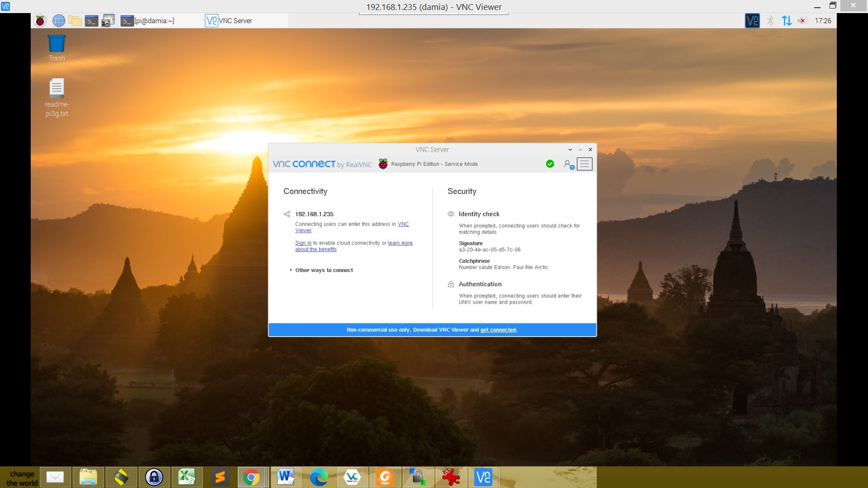
Task: Open KeePass from the Windows taskbar
Action: click(x=154, y=477)
